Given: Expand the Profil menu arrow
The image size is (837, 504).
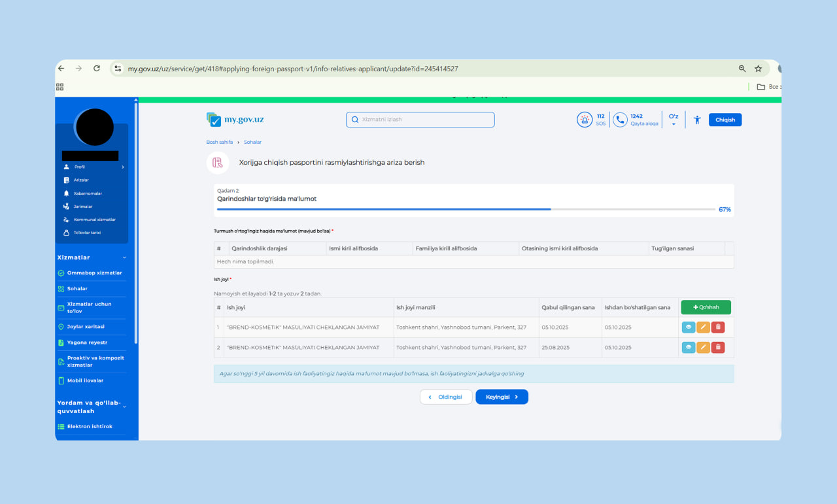Looking at the screenshot, I should [x=122, y=167].
